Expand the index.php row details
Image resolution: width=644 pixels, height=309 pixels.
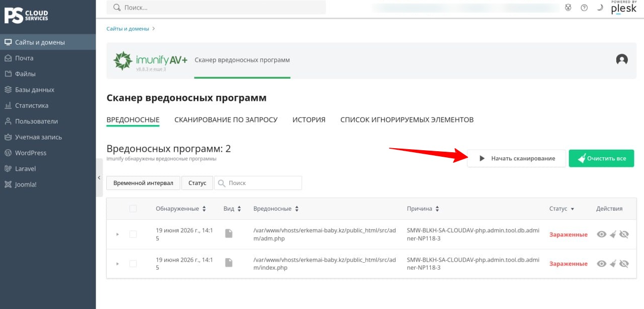click(117, 264)
